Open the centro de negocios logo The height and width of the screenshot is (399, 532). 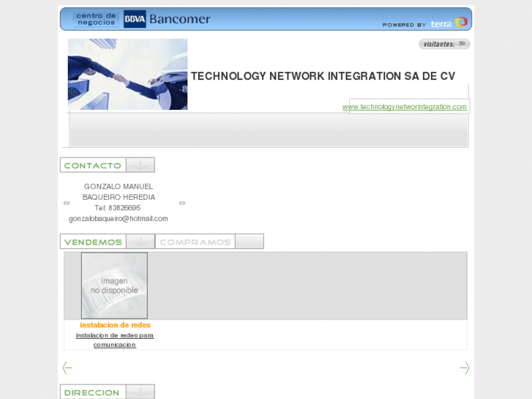coord(96,19)
